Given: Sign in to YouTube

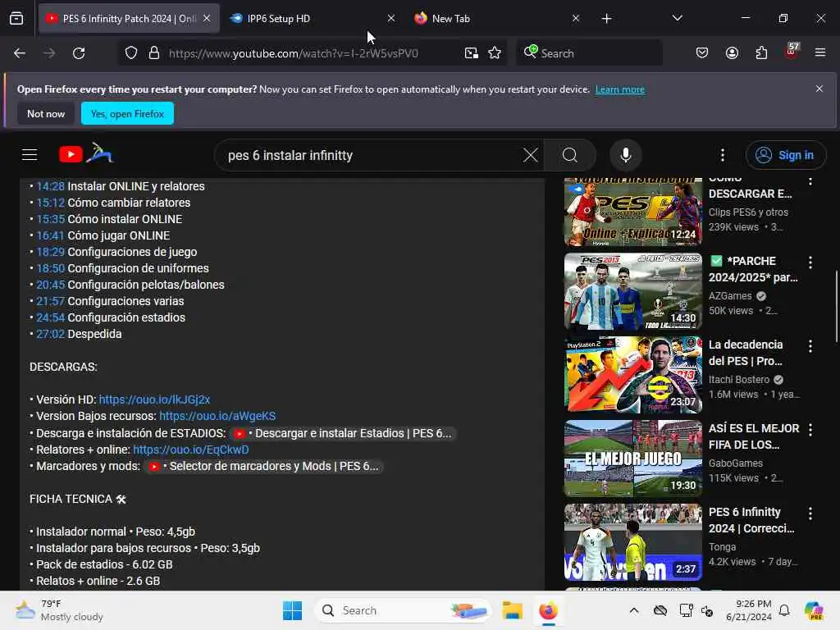Looking at the screenshot, I should (x=785, y=155).
